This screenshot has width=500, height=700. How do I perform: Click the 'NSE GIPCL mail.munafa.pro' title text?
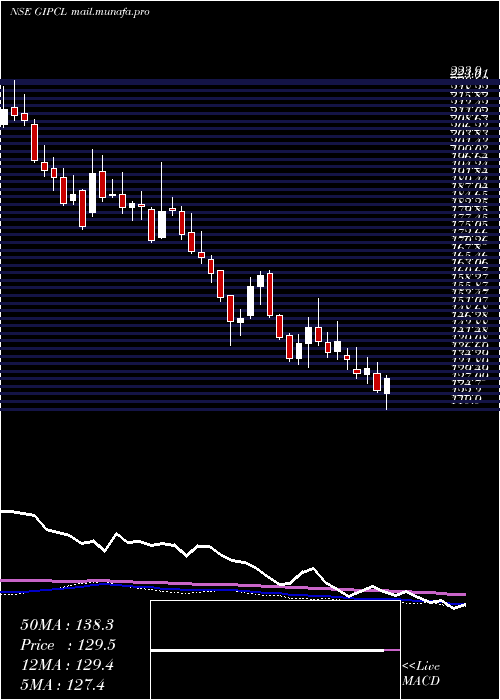pyautogui.click(x=79, y=12)
